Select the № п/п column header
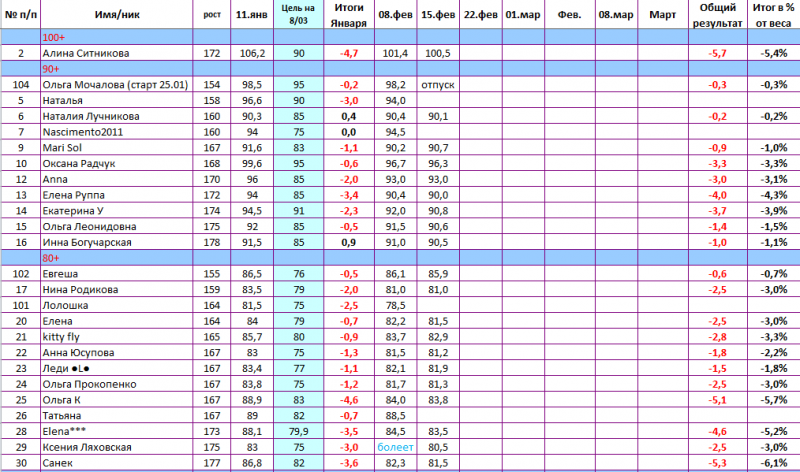The width and height of the screenshot is (800, 472). (x=19, y=16)
